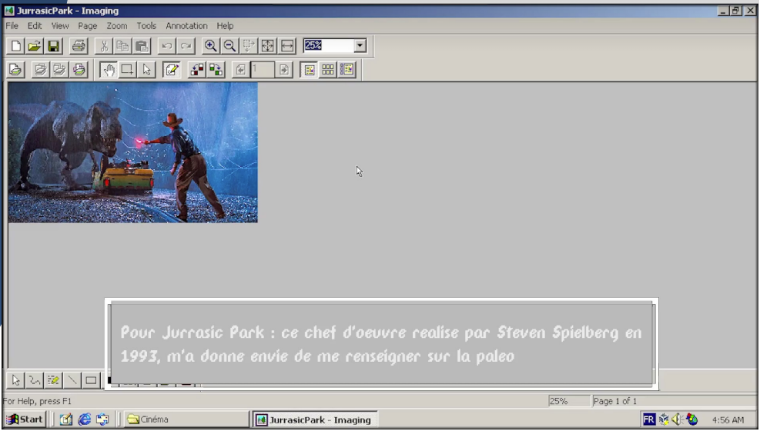This screenshot has width=759, height=431.
Task: Rotate the image left
Action: click(197, 70)
